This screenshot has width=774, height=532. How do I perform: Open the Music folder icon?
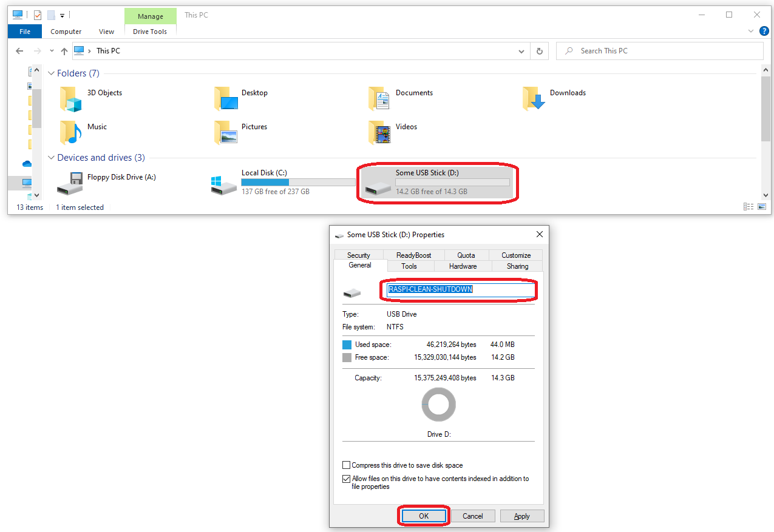click(71, 132)
